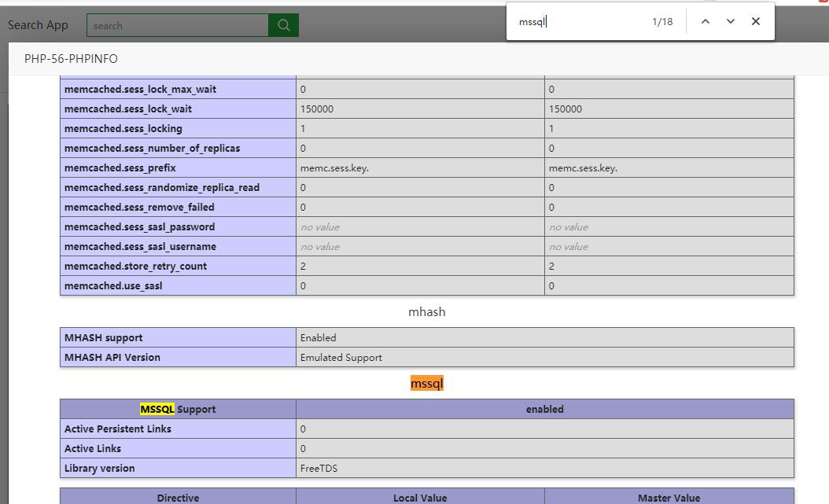
Task: Click the Search App title
Action: [38, 25]
